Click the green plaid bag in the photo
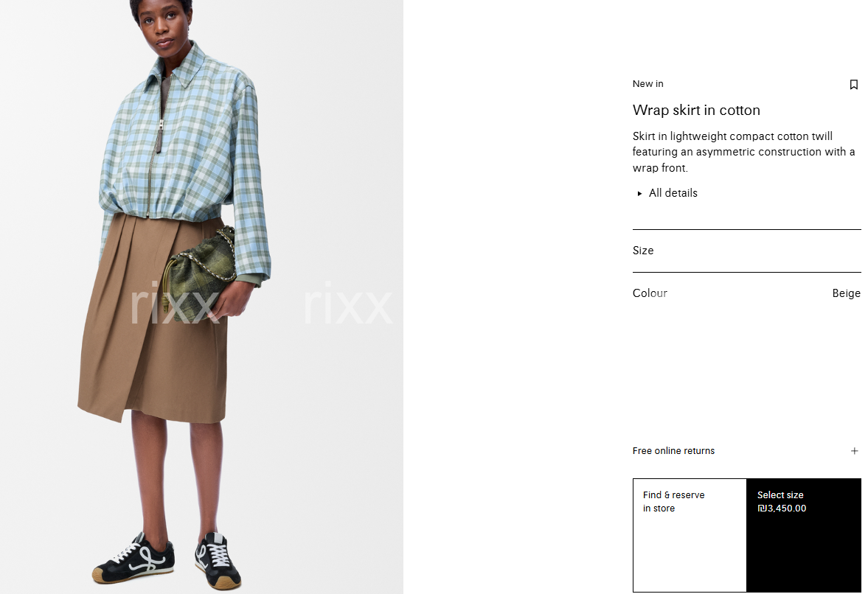The width and height of the screenshot is (868, 594). pos(199,273)
